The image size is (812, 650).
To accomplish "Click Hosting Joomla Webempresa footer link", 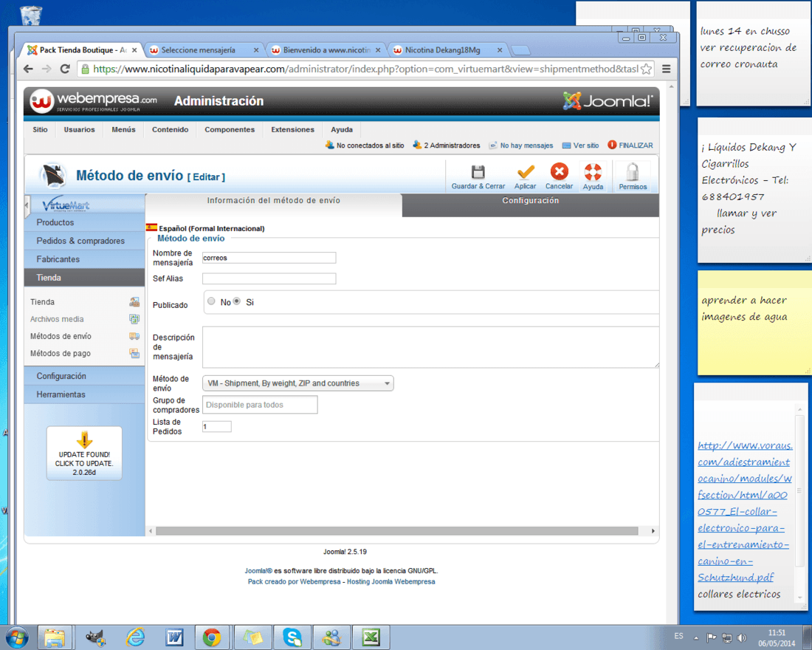I will point(391,581).
